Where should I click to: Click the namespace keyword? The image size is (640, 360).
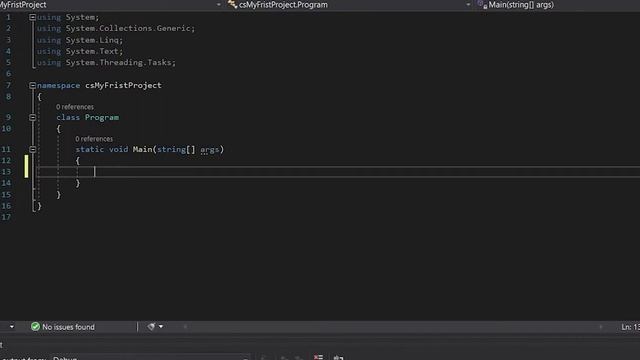[58, 85]
